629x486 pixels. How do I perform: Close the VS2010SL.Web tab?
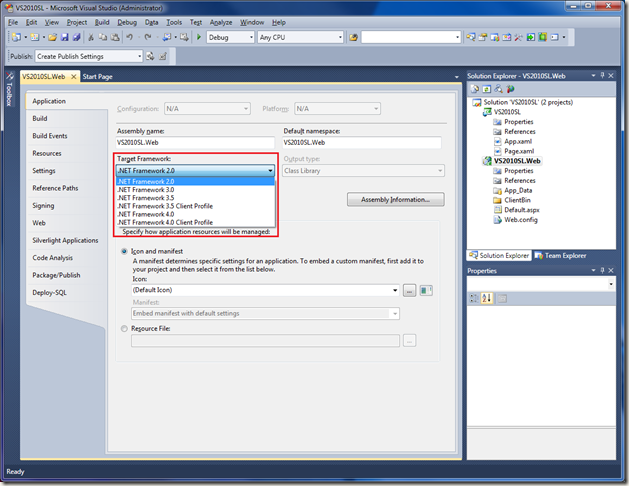[x=73, y=77]
